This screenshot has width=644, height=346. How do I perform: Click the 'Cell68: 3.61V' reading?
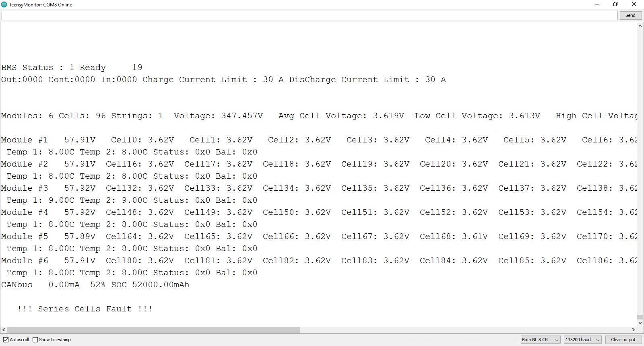(454, 237)
